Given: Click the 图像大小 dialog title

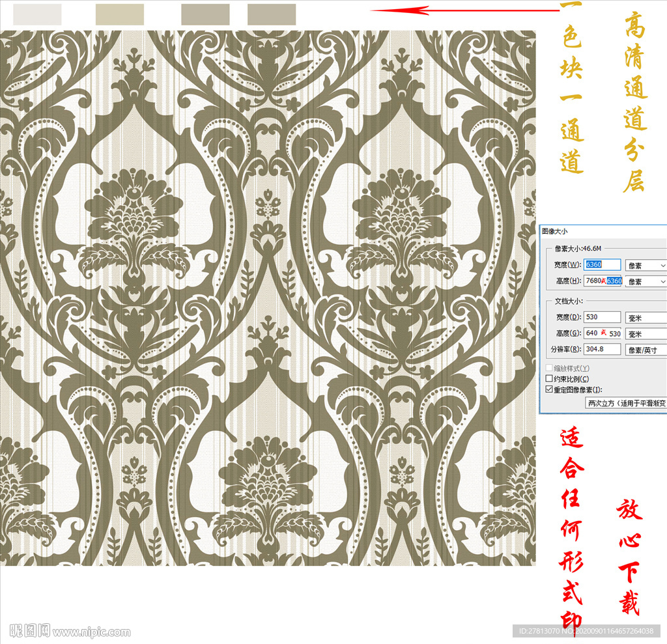Looking at the screenshot, I should 554,231.
